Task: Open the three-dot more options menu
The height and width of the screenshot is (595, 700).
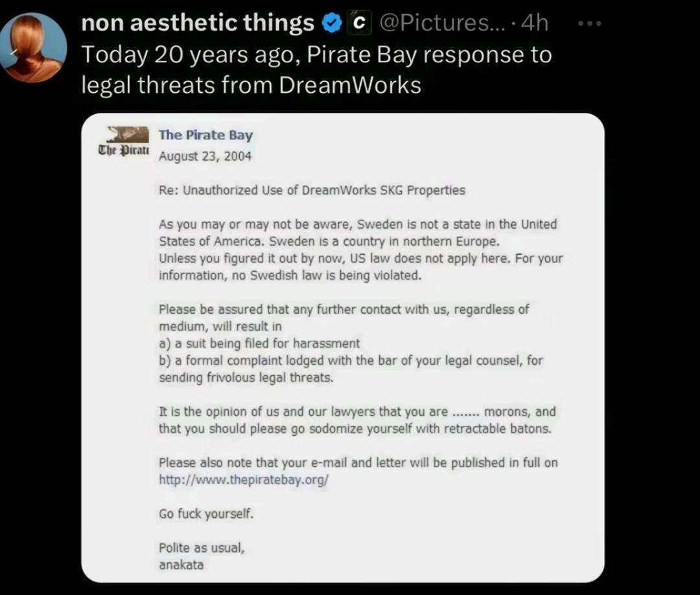Action: point(590,24)
